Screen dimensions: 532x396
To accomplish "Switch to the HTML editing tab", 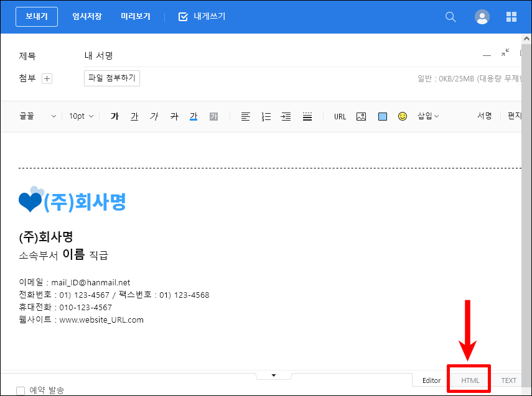I will [x=469, y=380].
